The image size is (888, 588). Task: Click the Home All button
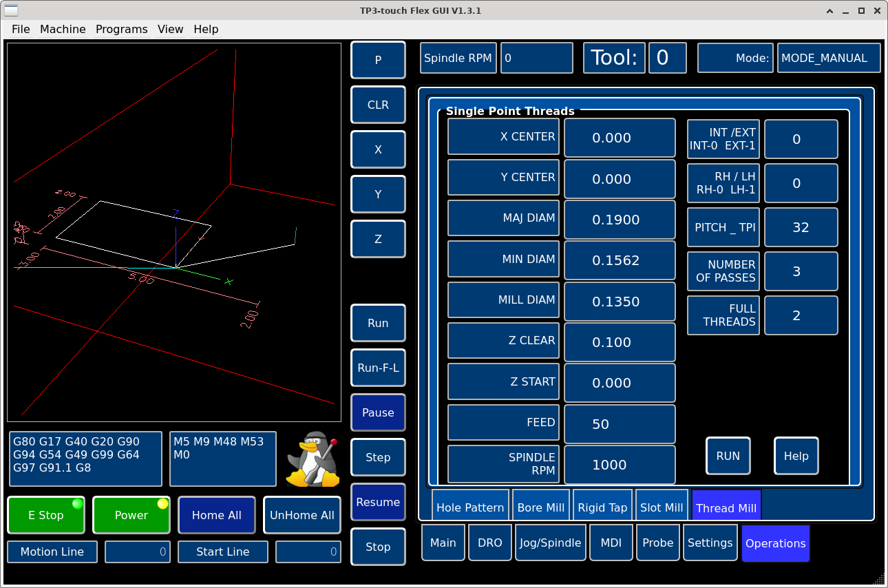[216, 515]
